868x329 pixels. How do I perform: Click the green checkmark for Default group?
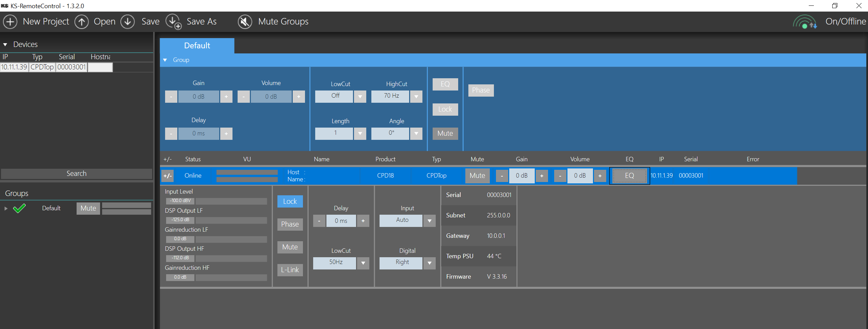(19, 208)
